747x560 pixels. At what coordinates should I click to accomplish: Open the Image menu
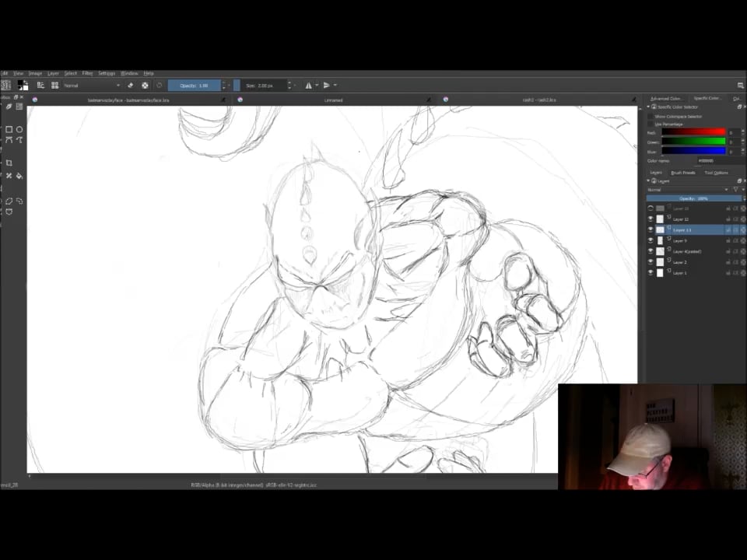point(35,73)
